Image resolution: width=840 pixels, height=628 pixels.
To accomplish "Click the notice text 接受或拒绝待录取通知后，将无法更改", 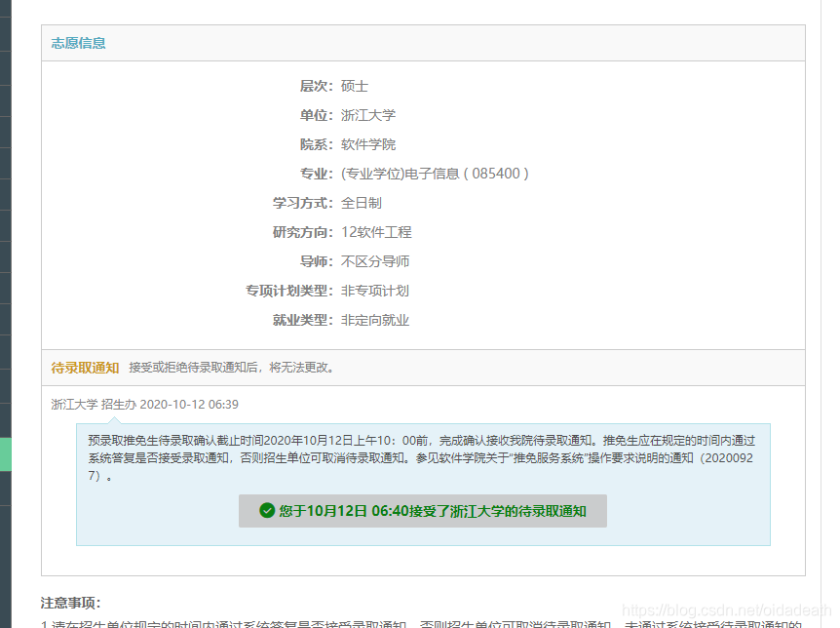I will coord(231,368).
